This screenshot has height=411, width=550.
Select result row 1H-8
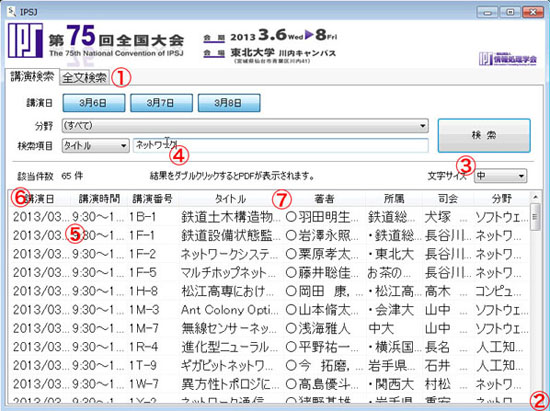click(269, 291)
